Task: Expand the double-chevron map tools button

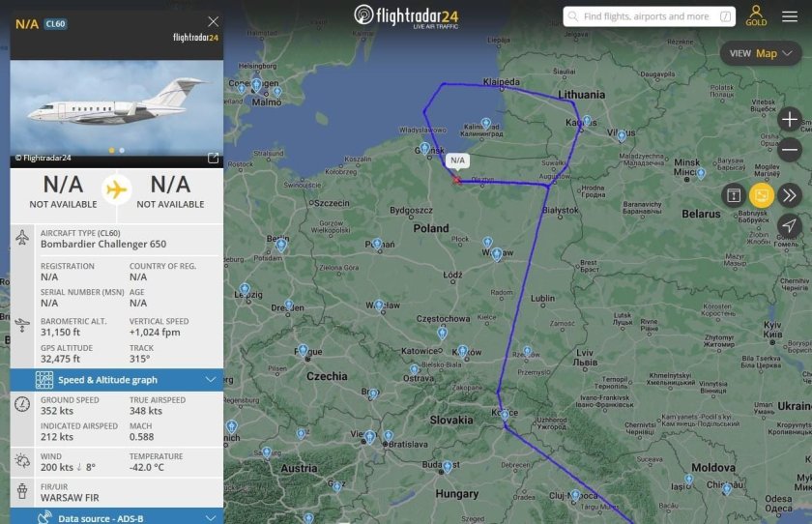Action: [790, 195]
